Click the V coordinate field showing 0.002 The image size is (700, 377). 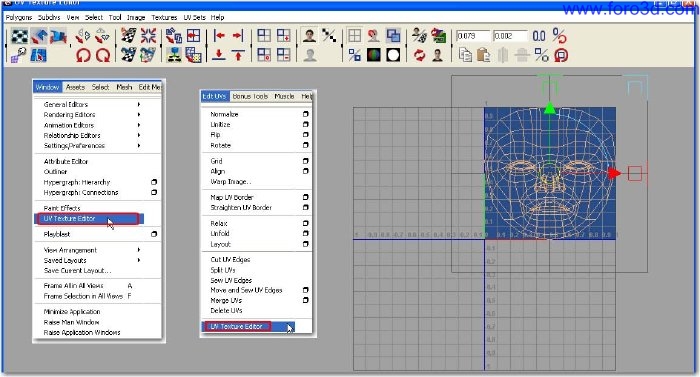(x=510, y=36)
